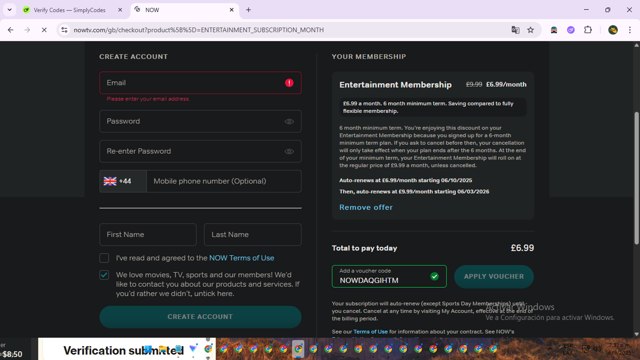640x360 pixels.
Task: Click the Email input field
Action: (200, 83)
